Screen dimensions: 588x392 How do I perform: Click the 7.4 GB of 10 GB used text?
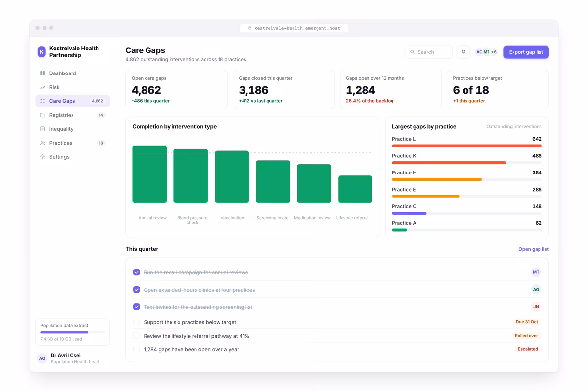[61, 339]
